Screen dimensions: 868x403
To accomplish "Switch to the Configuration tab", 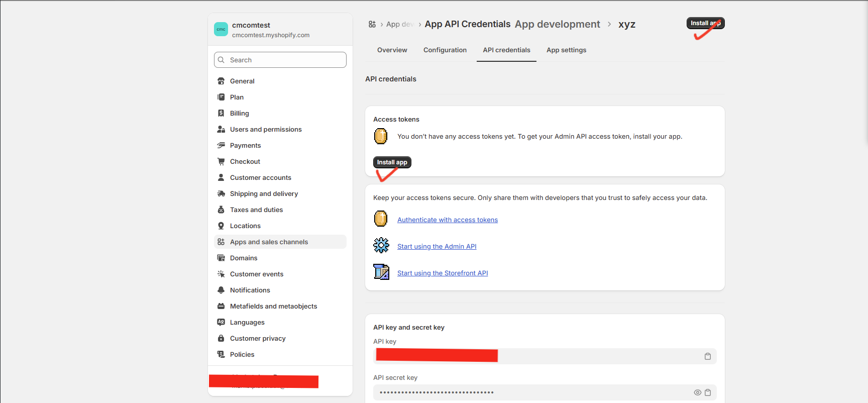I will point(445,50).
